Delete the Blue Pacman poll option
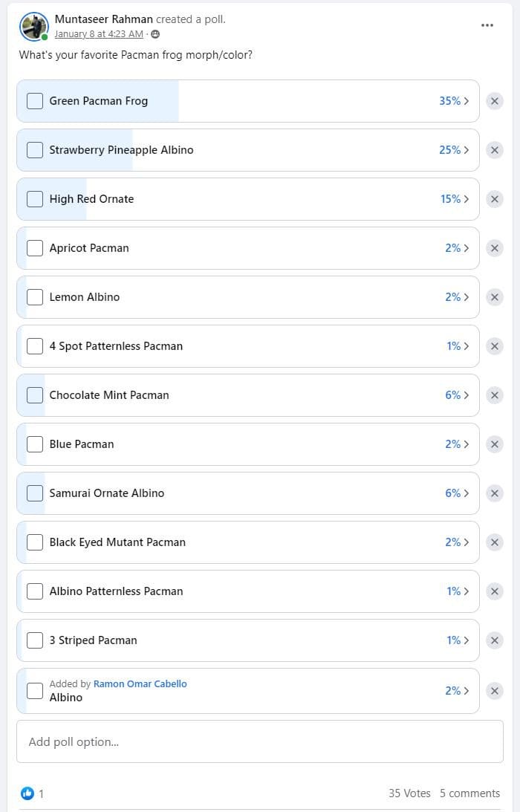 coord(495,444)
